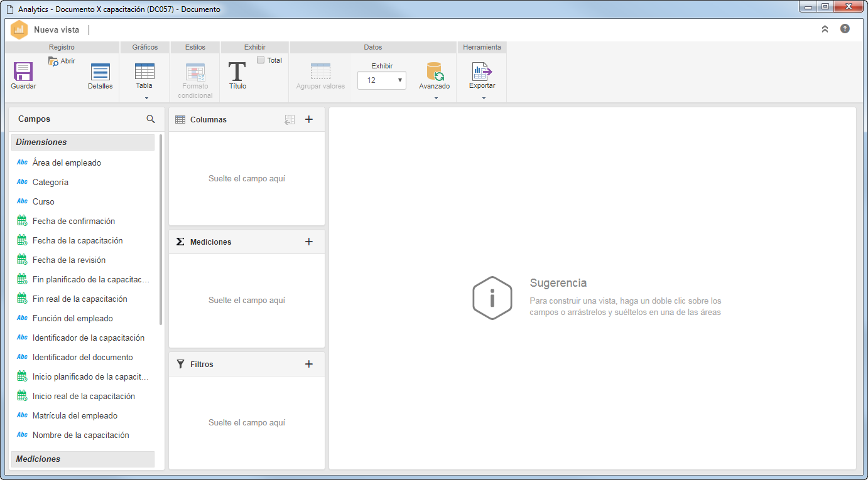Click the Guardar floppy disk icon
868x480 pixels.
pyautogui.click(x=23, y=72)
